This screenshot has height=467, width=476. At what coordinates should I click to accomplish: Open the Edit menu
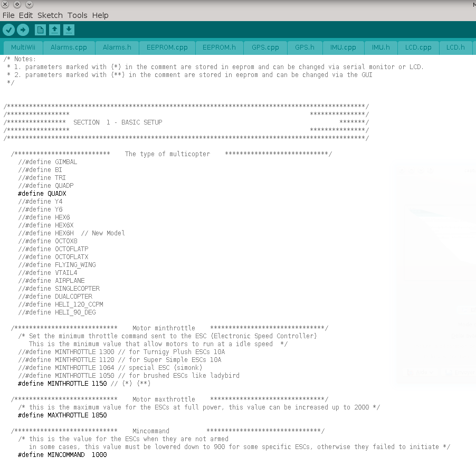(x=26, y=15)
